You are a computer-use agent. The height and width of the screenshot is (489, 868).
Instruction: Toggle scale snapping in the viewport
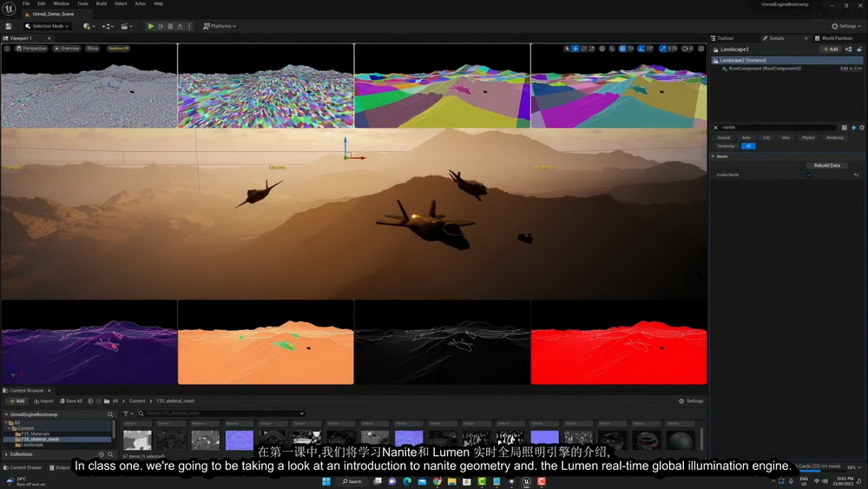662,49
